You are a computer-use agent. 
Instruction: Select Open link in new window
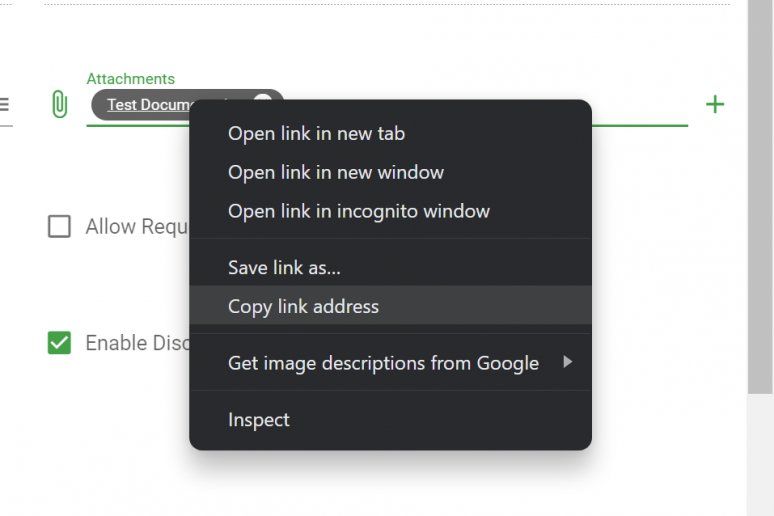click(335, 172)
